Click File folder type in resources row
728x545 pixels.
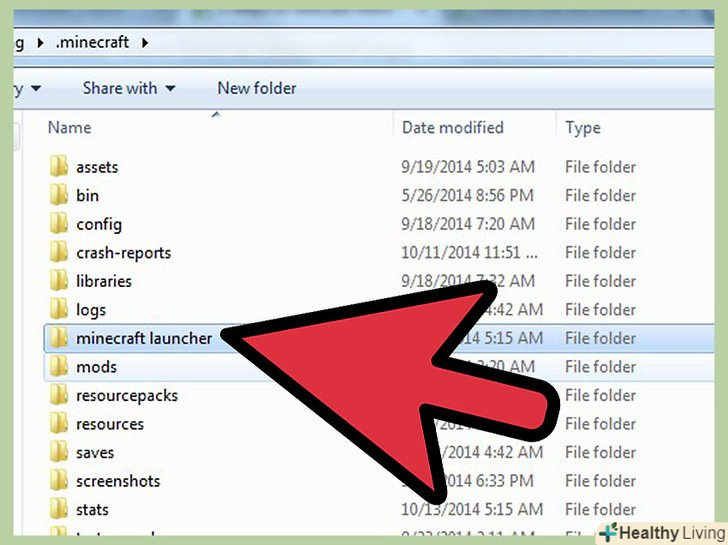(600, 423)
